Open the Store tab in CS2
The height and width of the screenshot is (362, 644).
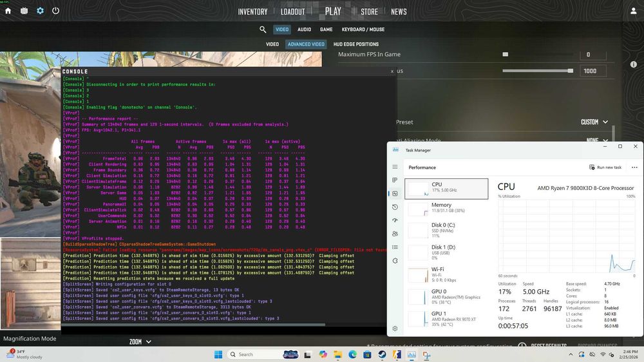pos(369,12)
